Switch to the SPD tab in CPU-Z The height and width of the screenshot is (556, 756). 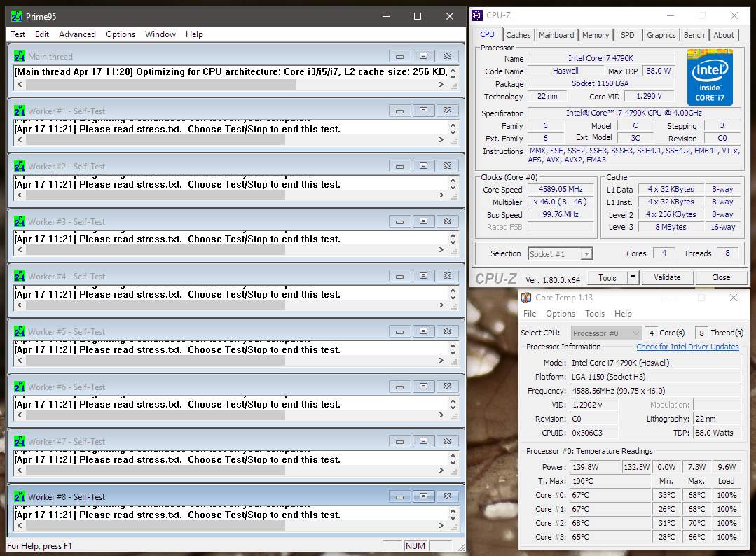628,35
